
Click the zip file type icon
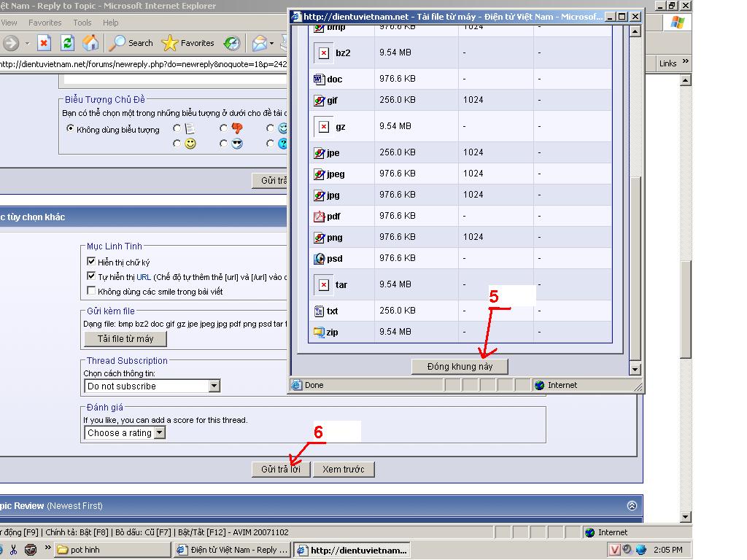pyautogui.click(x=320, y=332)
